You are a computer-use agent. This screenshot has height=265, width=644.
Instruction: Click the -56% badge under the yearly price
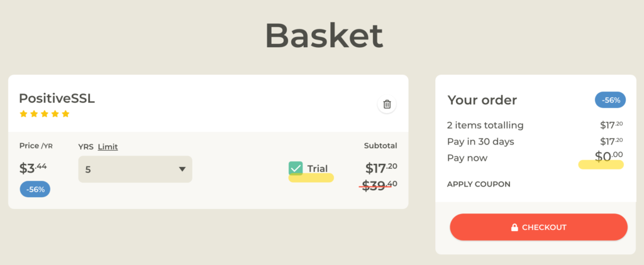click(x=35, y=189)
